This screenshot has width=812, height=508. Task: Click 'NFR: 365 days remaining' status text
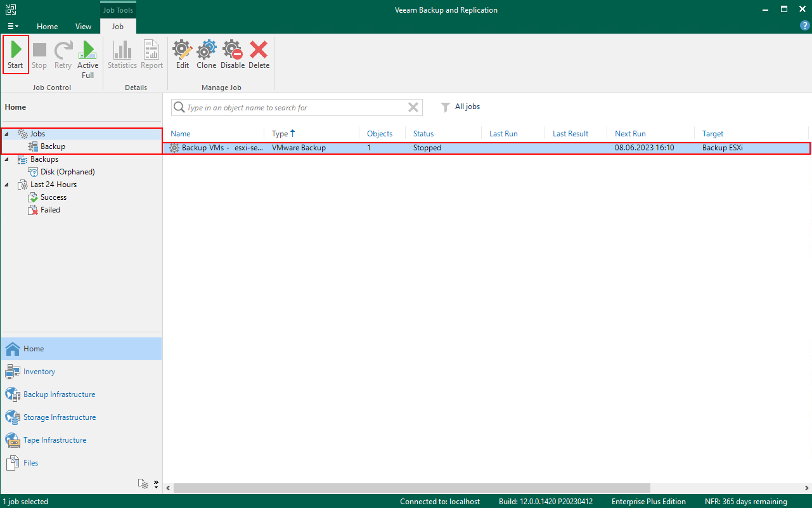coord(746,502)
